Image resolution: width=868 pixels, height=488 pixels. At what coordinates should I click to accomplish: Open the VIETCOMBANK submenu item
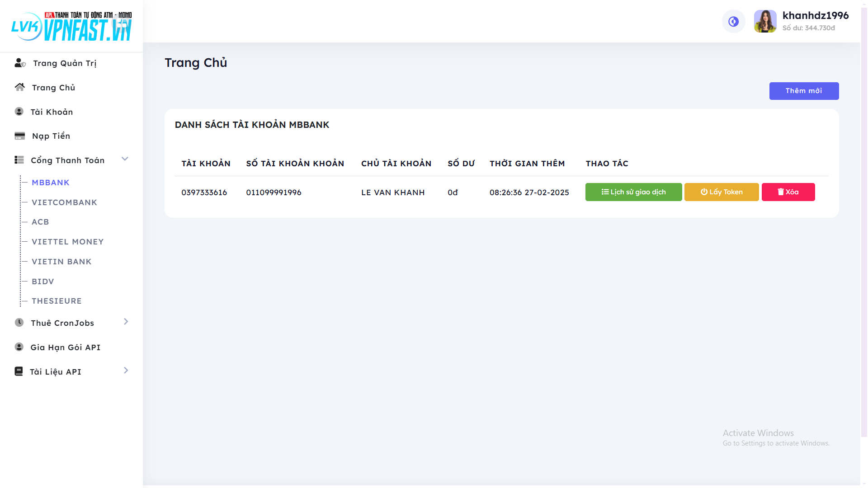[64, 202]
